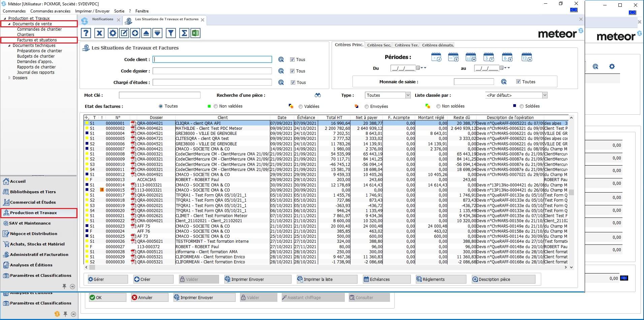Open the SAV et Maintenance module
Viewport: 644px width, 320px height.
pyautogui.click(x=30, y=223)
